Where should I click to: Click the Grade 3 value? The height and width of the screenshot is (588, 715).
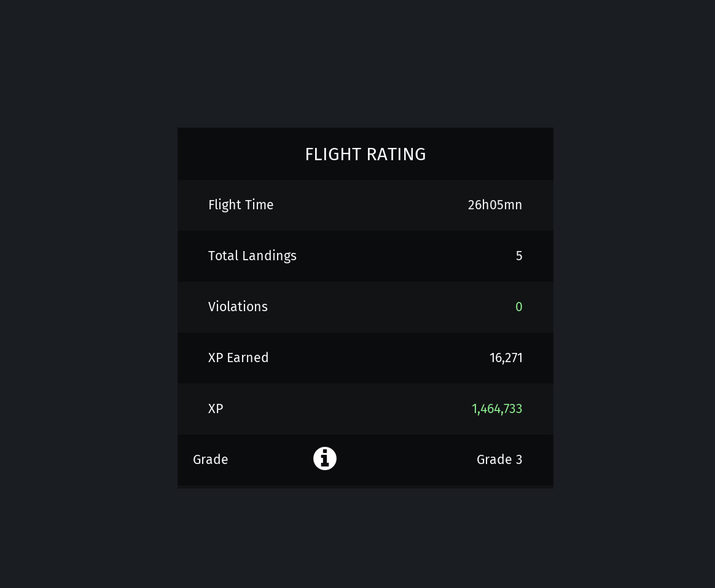pyautogui.click(x=499, y=460)
